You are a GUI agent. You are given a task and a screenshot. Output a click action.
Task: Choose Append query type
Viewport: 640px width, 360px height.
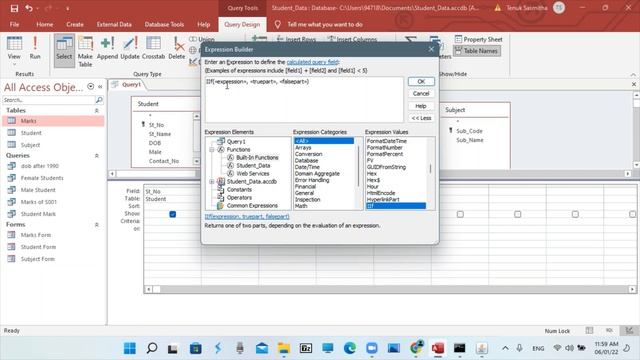[x=107, y=48]
